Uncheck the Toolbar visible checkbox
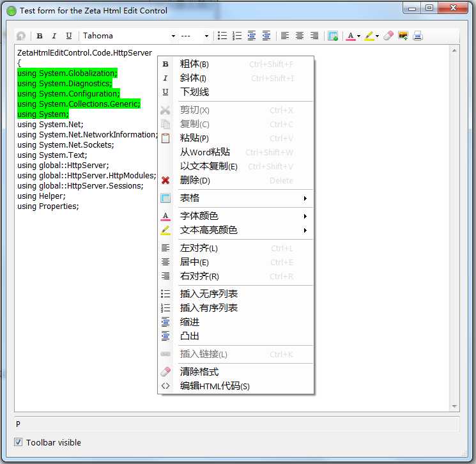This screenshot has width=476, height=464. tap(19, 442)
